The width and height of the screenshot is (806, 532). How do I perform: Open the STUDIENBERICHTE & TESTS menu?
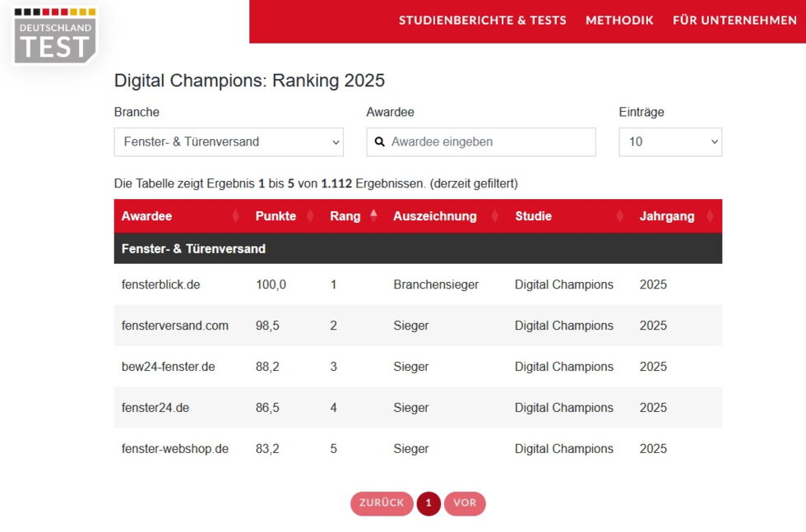click(481, 21)
